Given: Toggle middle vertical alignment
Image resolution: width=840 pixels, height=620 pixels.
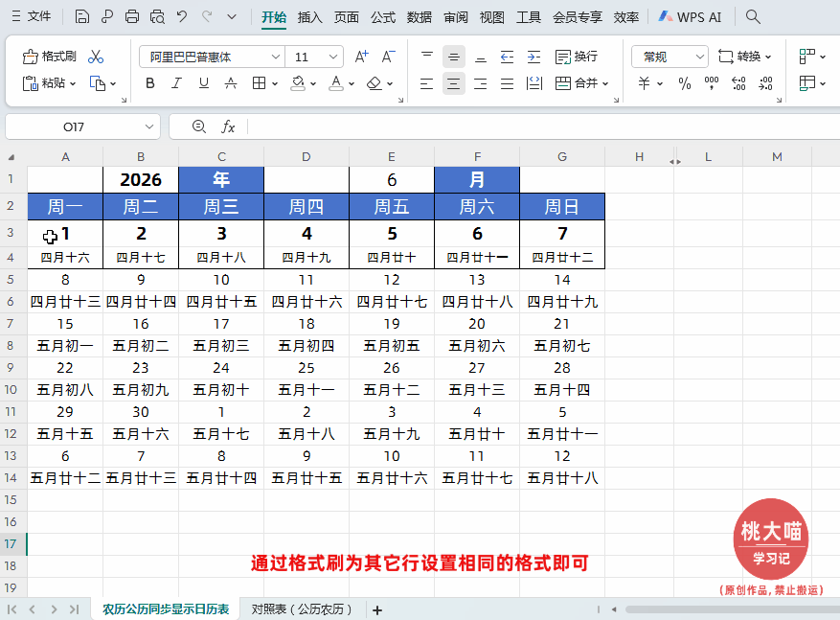Looking at the screenshot, I should pos(451,57).
